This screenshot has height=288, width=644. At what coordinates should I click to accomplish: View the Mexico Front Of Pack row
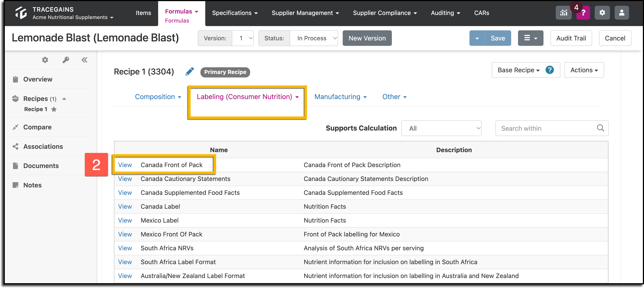125,234
